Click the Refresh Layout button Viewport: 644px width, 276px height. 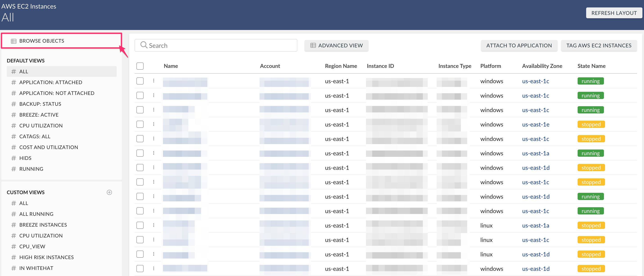click(x=614, y=13)
